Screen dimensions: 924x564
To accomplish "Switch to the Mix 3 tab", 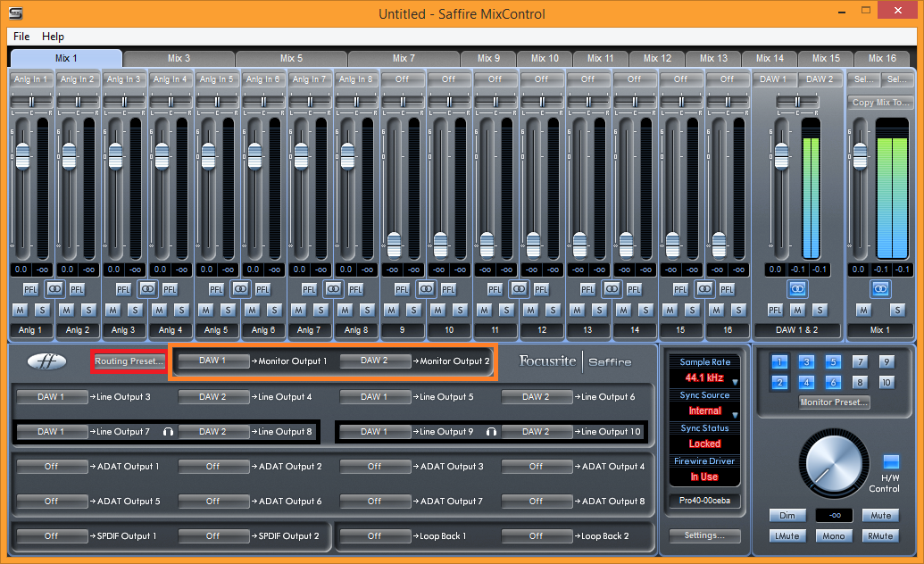I will point(179,58).
